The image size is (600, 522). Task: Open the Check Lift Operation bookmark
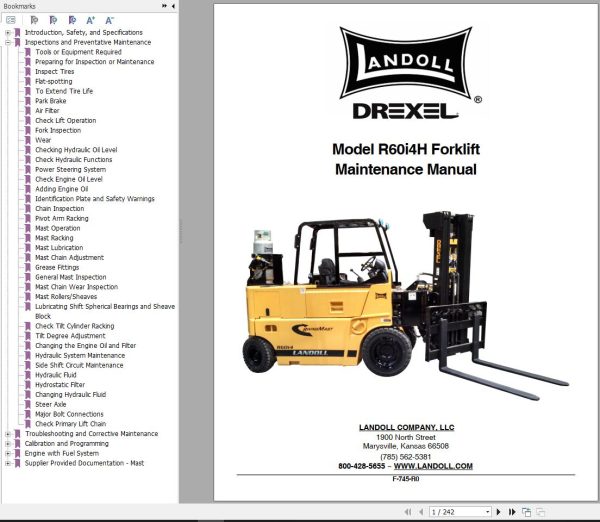pyautogui.click(x=66, y=121)
